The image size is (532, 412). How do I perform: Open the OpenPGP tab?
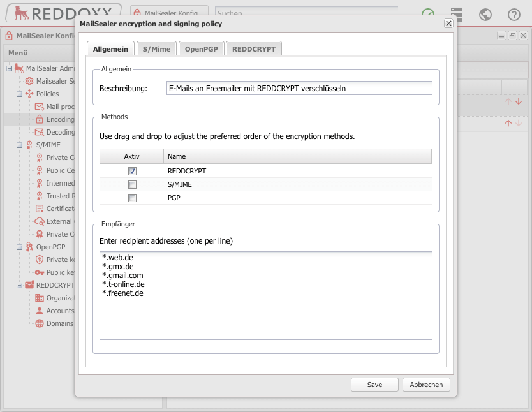(x=201, y=49)
